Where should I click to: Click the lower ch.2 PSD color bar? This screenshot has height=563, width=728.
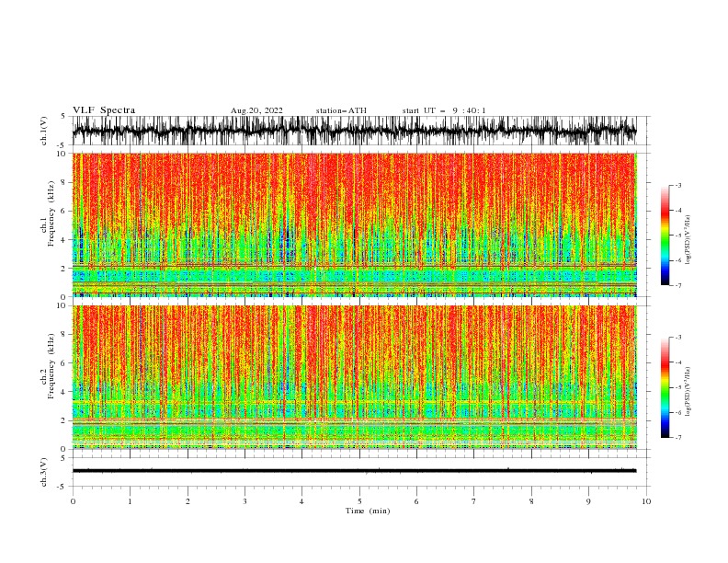(665, 387)
